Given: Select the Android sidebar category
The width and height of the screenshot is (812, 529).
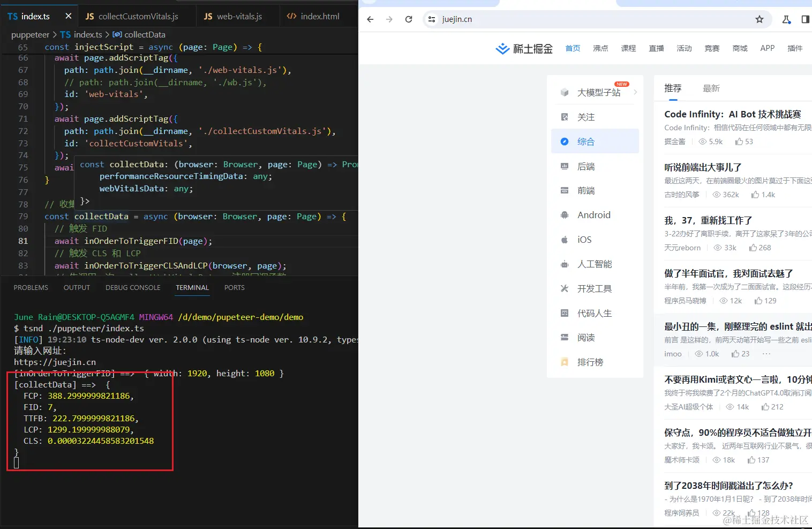Looking at the screenshot, I should (595, 215).
